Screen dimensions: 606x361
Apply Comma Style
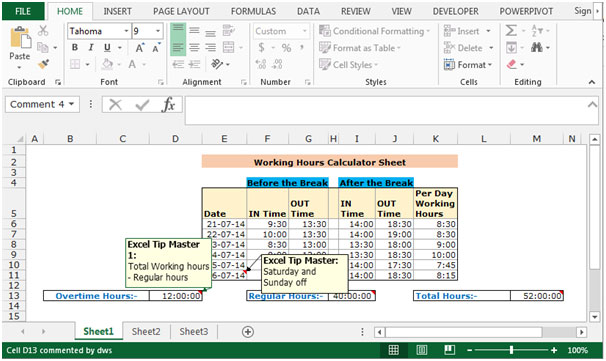click(301, 48)
